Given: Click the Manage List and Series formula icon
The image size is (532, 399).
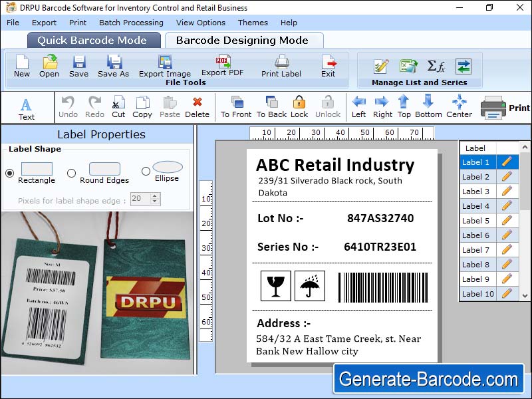Looking at the screenshot, I should tap(437, 66).
